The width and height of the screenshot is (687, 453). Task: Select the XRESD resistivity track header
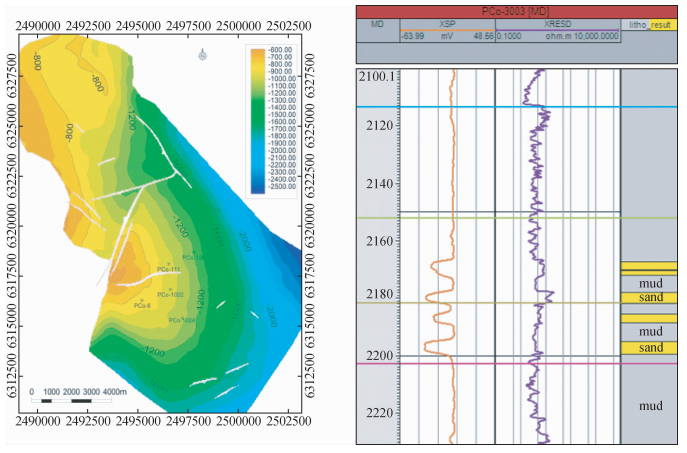click(x=558, y=23)
